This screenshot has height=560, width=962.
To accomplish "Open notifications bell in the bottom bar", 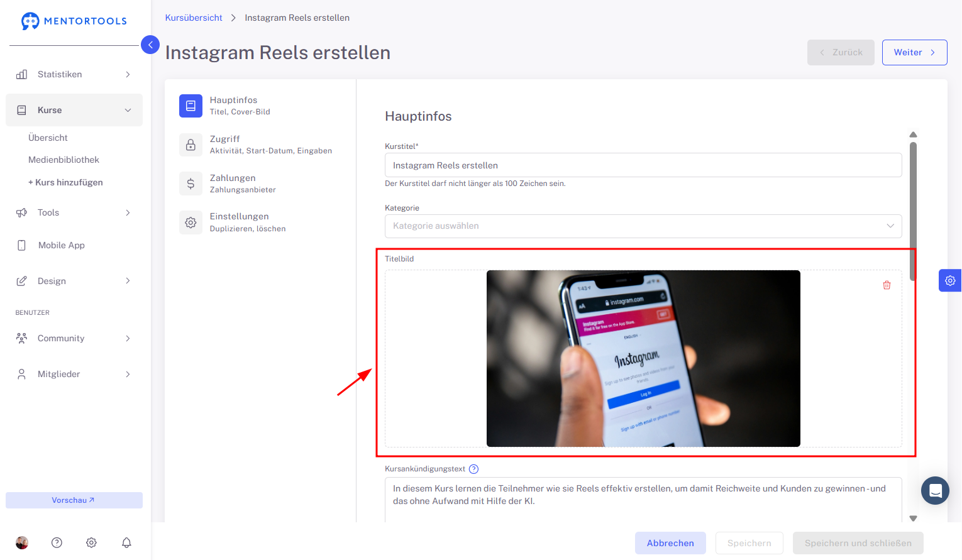I will point(126,542).
